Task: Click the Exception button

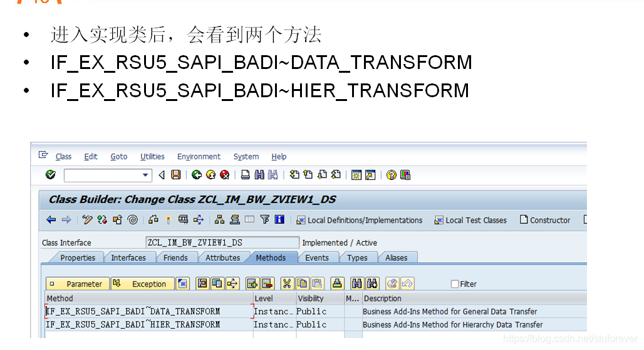Action: [x=142, y=284]
